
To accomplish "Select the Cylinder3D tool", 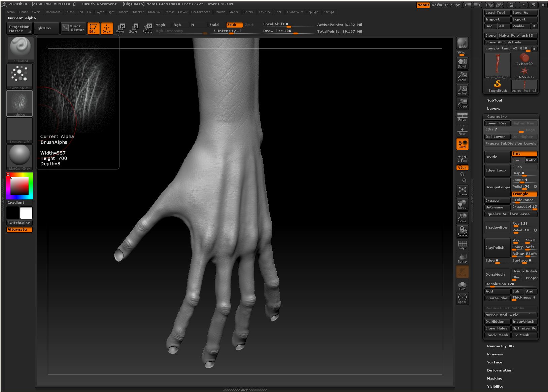I will point(524,60).
